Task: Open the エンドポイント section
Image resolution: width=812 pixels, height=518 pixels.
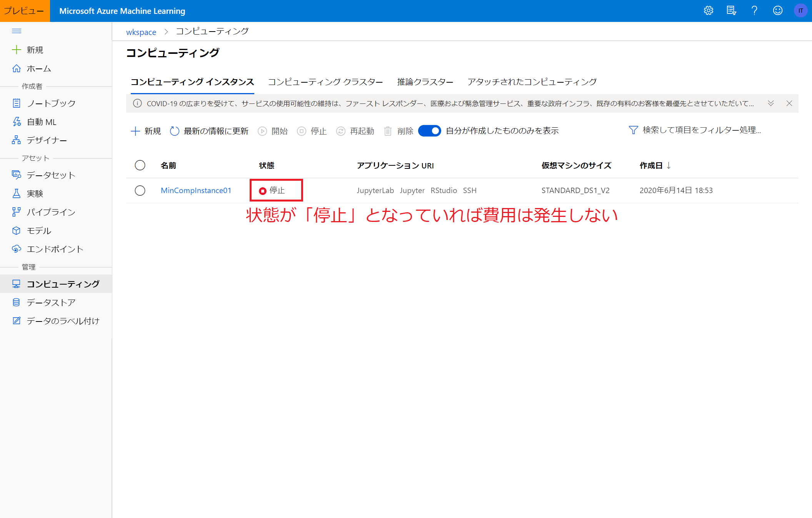Action: coord(55,249)
